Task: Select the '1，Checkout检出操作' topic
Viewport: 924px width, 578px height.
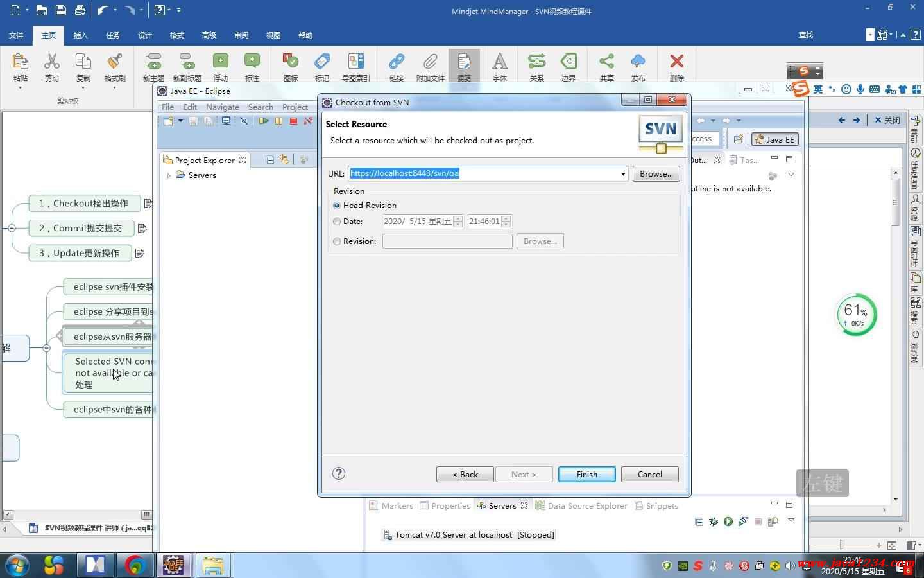Action: point(83,204)
